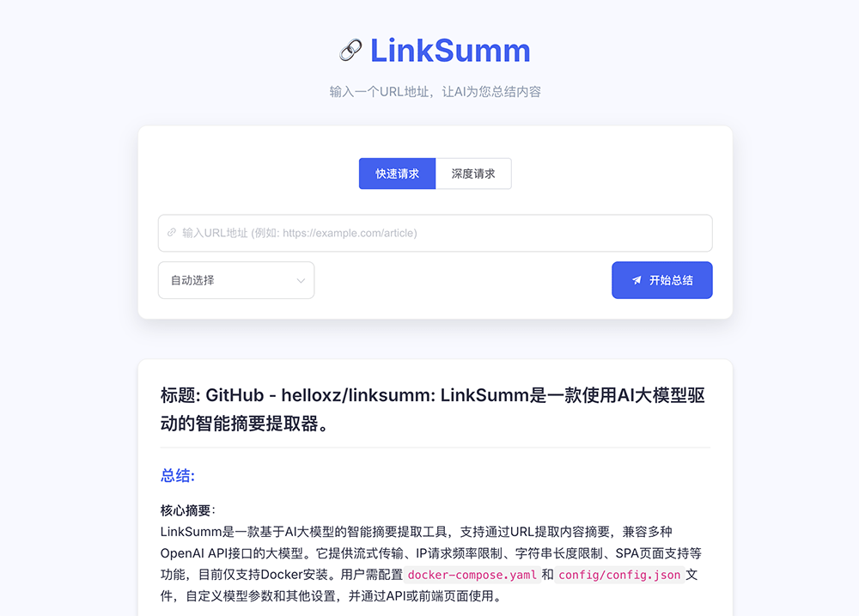Click the 开始总结 button label text

[x=671, y=280]
